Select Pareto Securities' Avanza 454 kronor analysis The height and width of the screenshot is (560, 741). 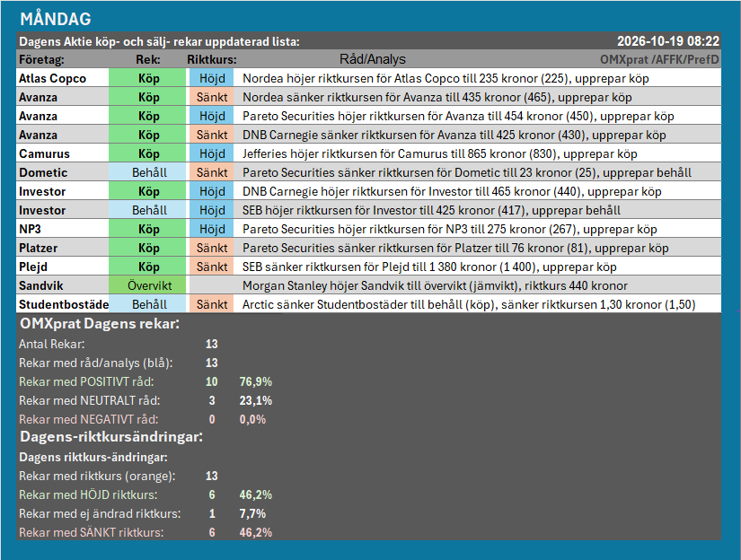point(458,116)
